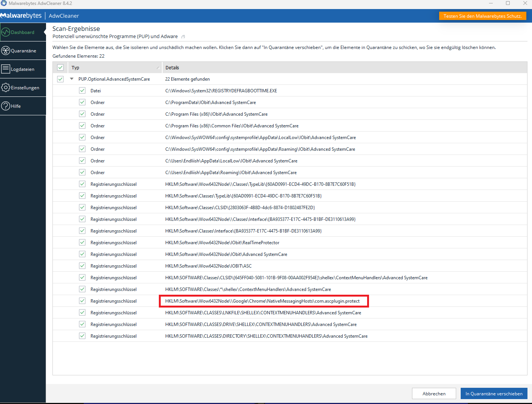Select the C:\Windows\System32\REGISTRYDEFRAGBOOTTIME.EXE path
Screen dimensions: 532x404
[221, 91]
